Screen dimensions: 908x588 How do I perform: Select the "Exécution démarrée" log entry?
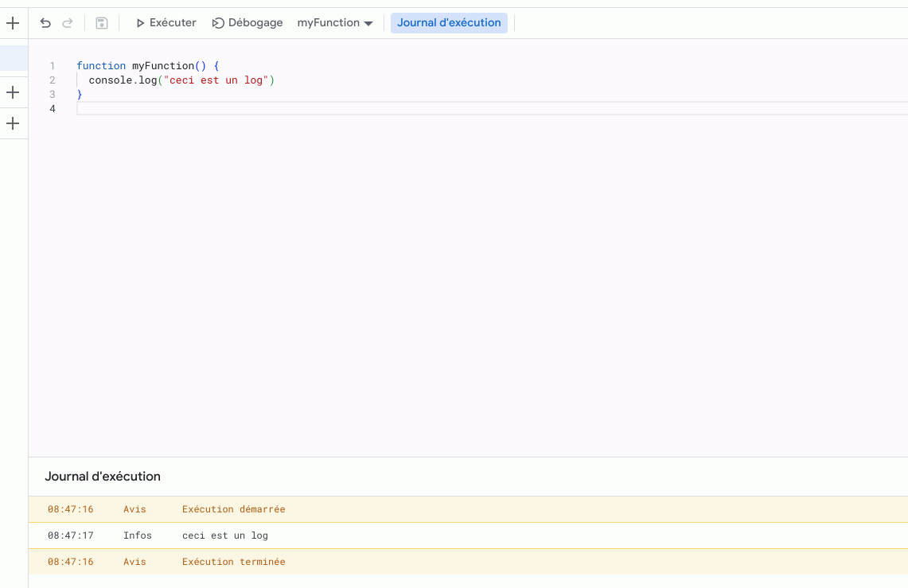click(x=233, y=509)
